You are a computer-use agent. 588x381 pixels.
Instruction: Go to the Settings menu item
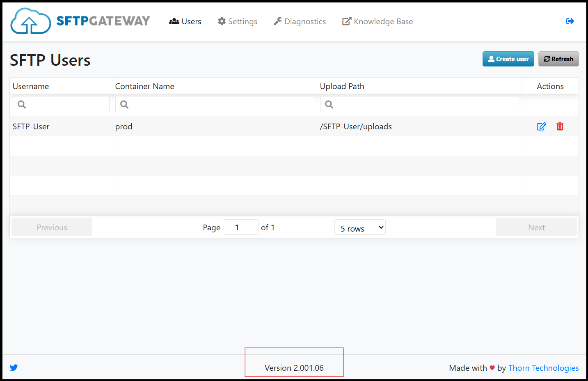tap(238, 21)
